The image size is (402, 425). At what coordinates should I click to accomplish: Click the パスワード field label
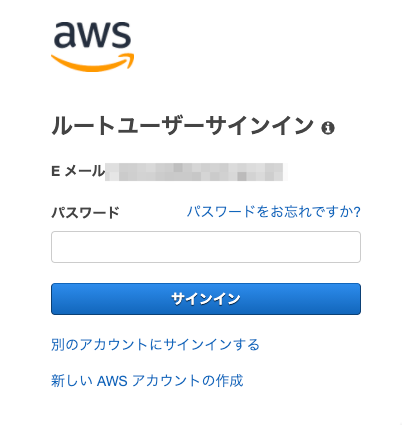85,212
